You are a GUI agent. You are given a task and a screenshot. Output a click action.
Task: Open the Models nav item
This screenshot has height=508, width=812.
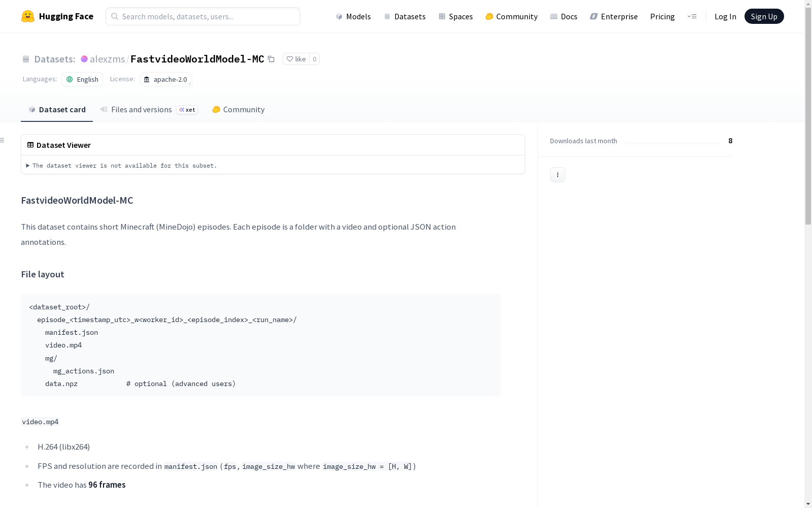click(x=353, y=16)
